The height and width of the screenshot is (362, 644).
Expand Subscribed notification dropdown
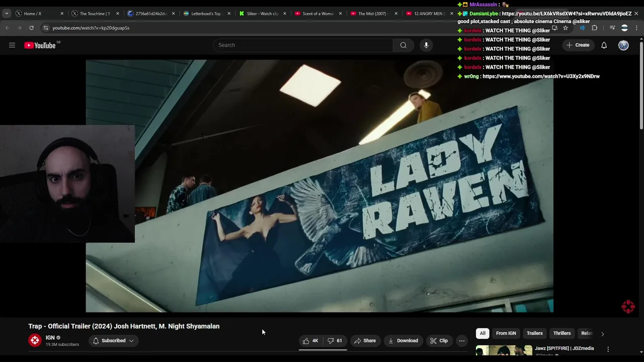click(x=114, y=341)
